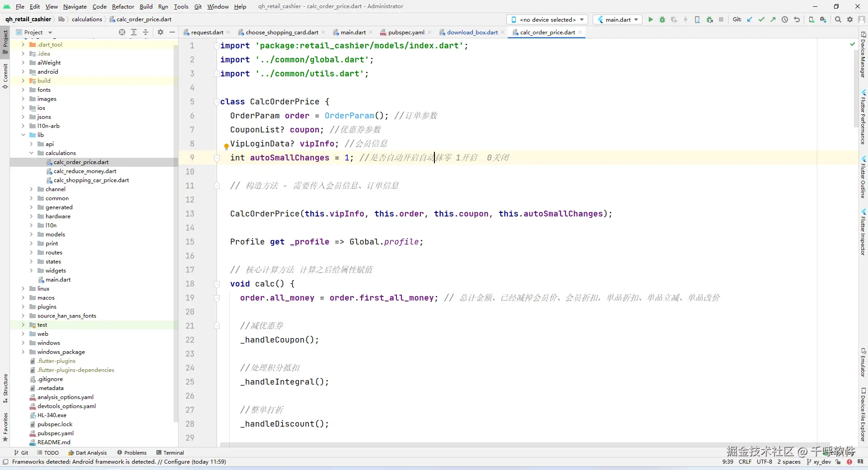Viewport: 868px width, 470px height.
Task: Toggle the Structure side tool window
Action: 5,388
